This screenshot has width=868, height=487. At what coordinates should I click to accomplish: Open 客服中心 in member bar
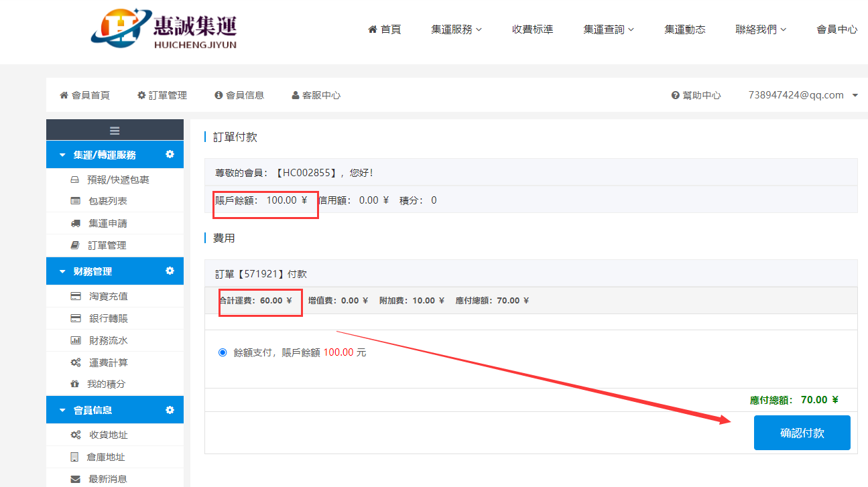tap(316, 95)
